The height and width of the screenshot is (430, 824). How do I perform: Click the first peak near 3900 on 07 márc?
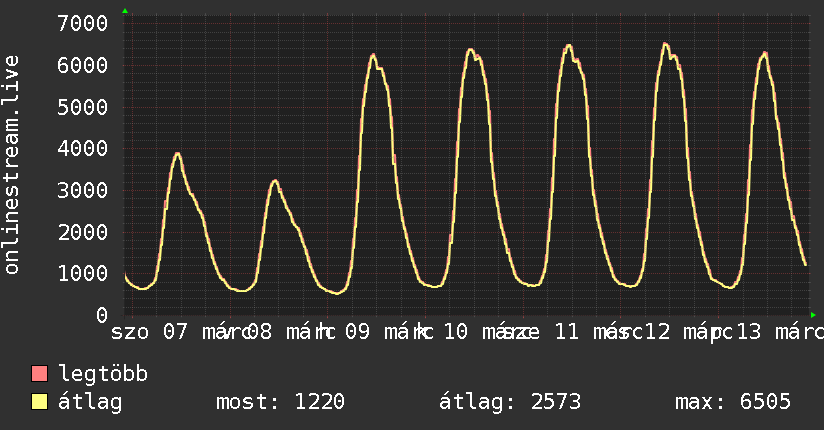178,153
